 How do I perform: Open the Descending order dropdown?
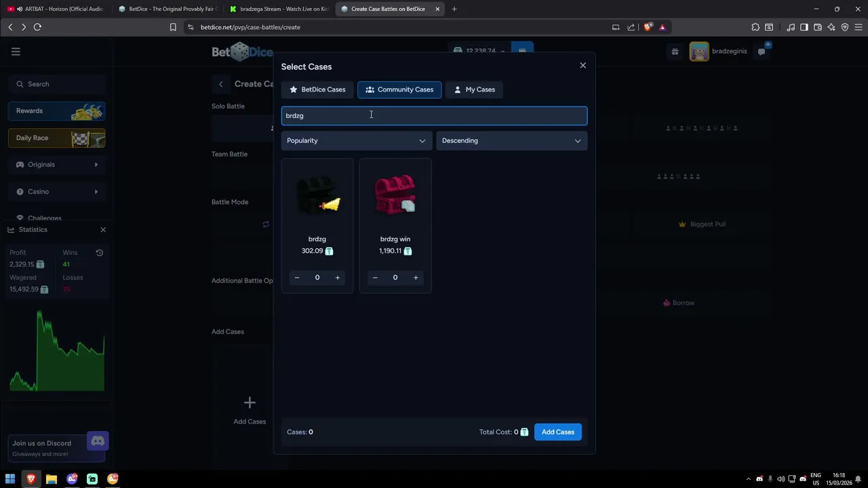tap(511, 141)
